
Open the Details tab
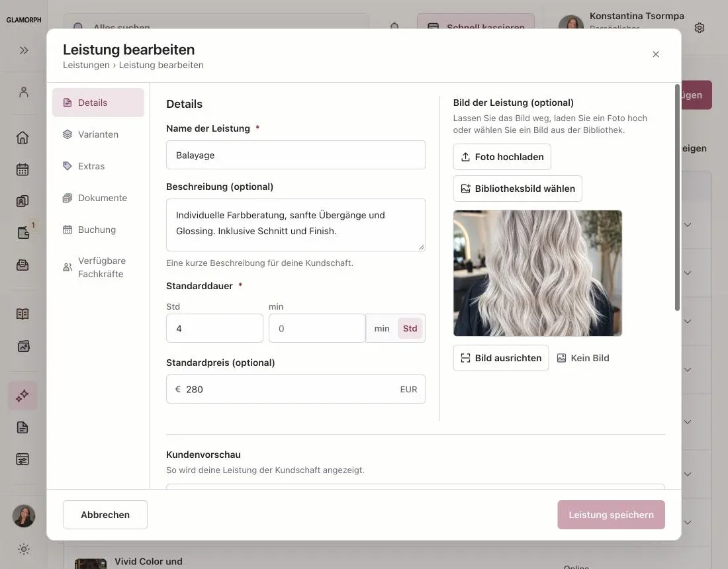98,103
